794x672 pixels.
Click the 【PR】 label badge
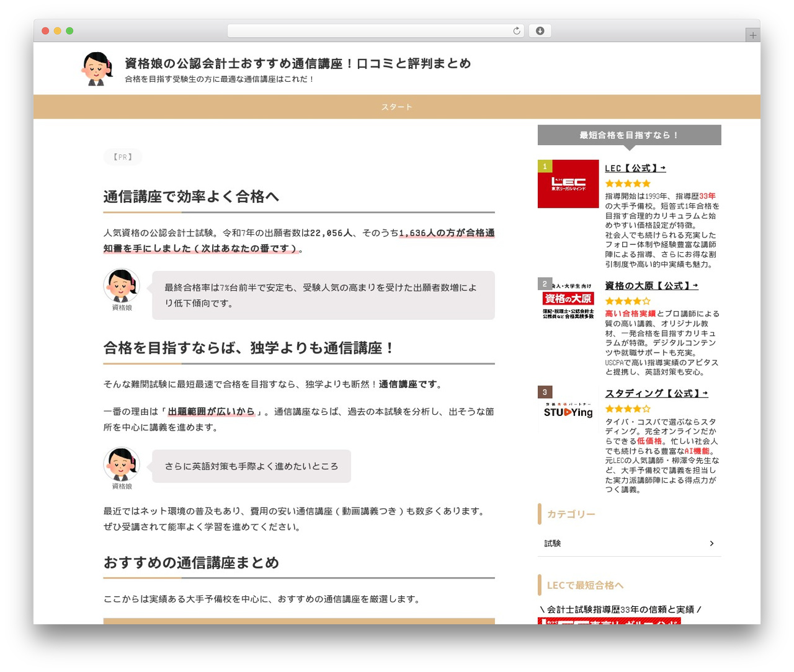point(123,157)
